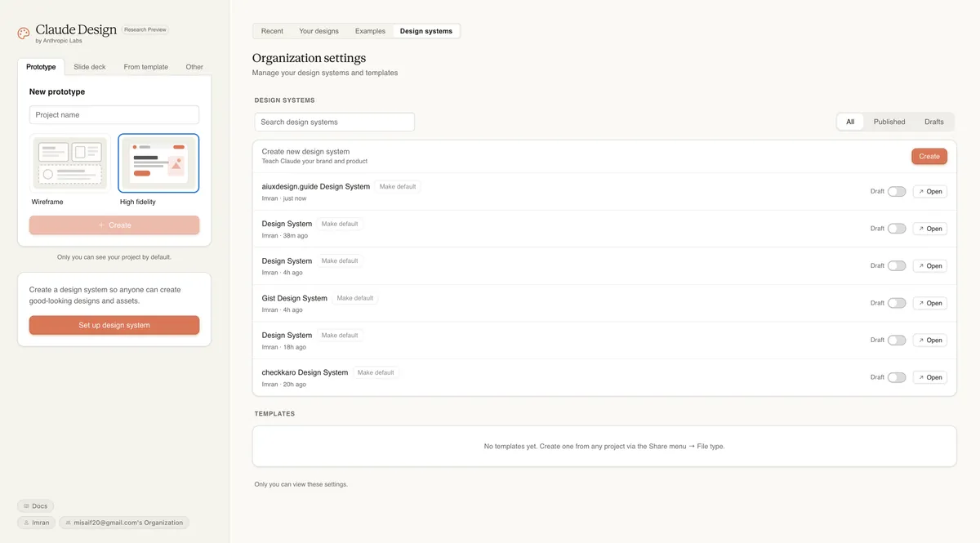The height and width of the screenshot is (543, 980).
Task: Open the Examples tab
Action: (370, 31)
